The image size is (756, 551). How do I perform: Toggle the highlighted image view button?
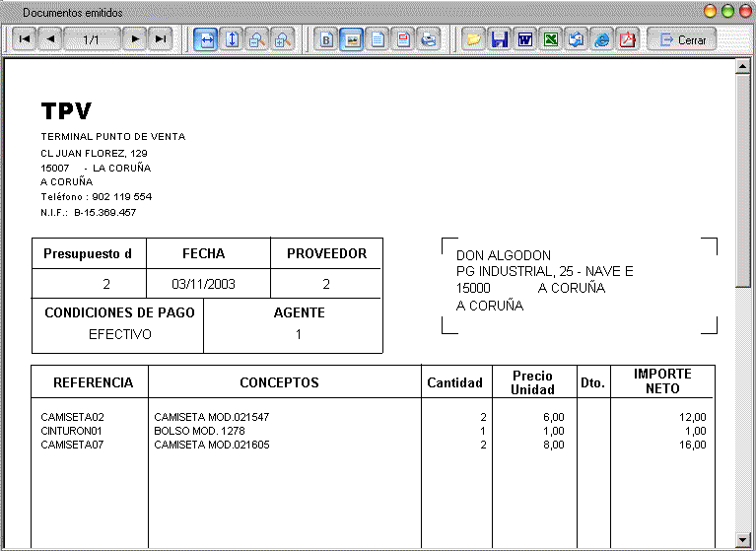353,39
